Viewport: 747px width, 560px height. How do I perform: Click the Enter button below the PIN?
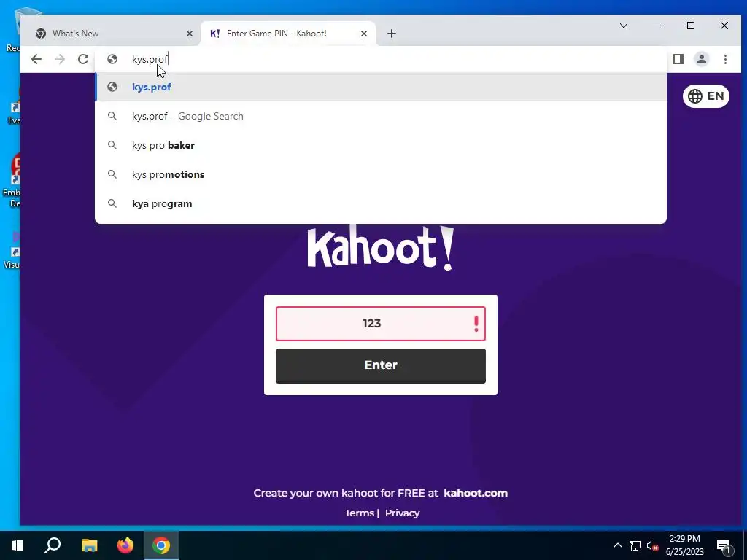(381, 366)
